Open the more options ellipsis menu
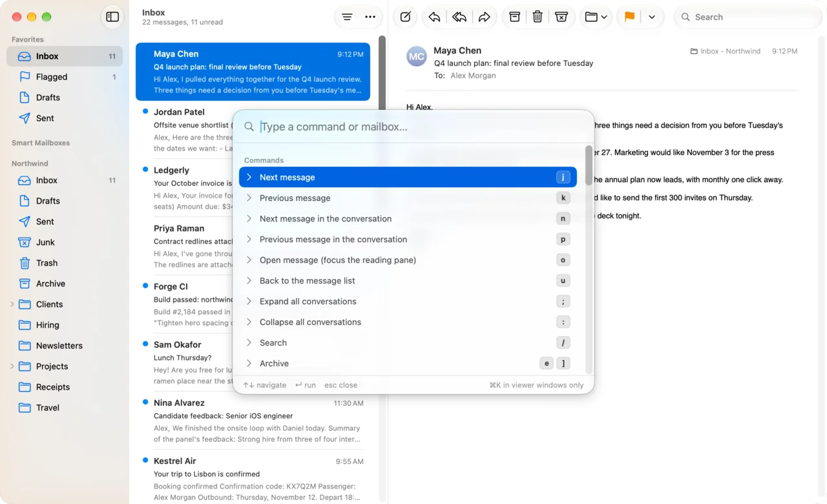Viewport: 827px width, 504px height. 370,17
